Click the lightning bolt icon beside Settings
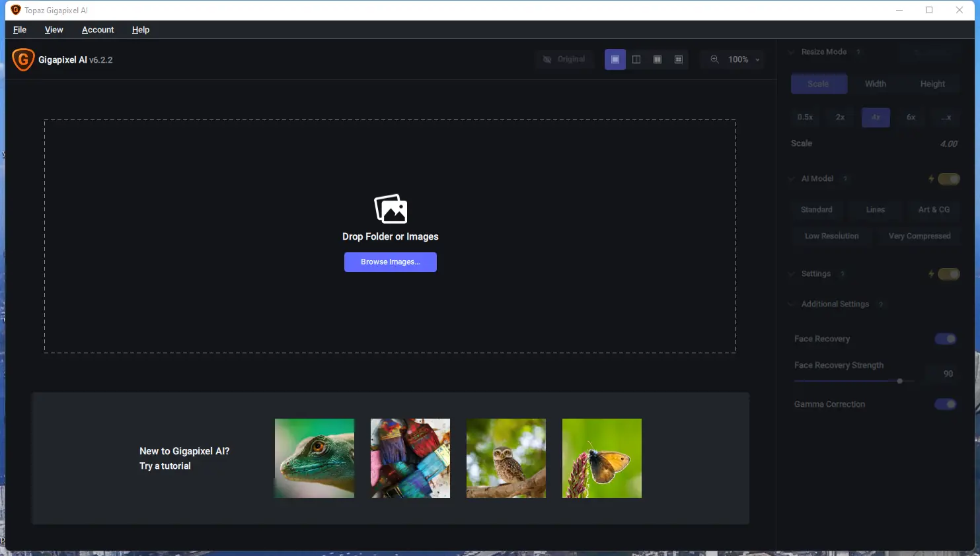The width and height of the screenshot is (980, 556). pos(931,274)
